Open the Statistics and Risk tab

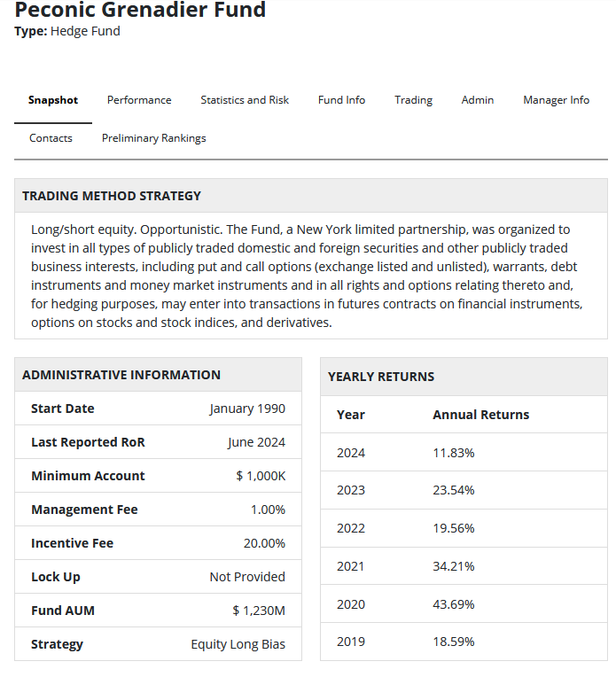click(x=245, y=100)
